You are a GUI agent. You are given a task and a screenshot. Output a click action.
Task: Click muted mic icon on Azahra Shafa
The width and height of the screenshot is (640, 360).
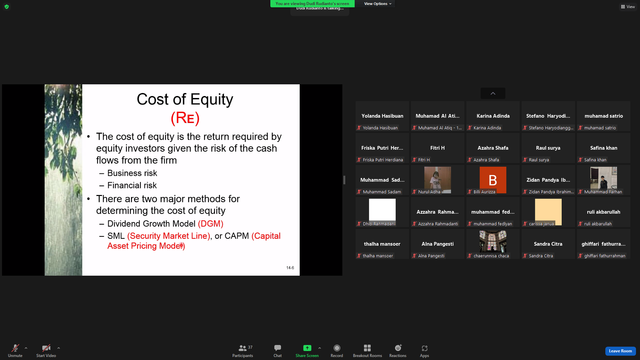[x=470, y=160]
